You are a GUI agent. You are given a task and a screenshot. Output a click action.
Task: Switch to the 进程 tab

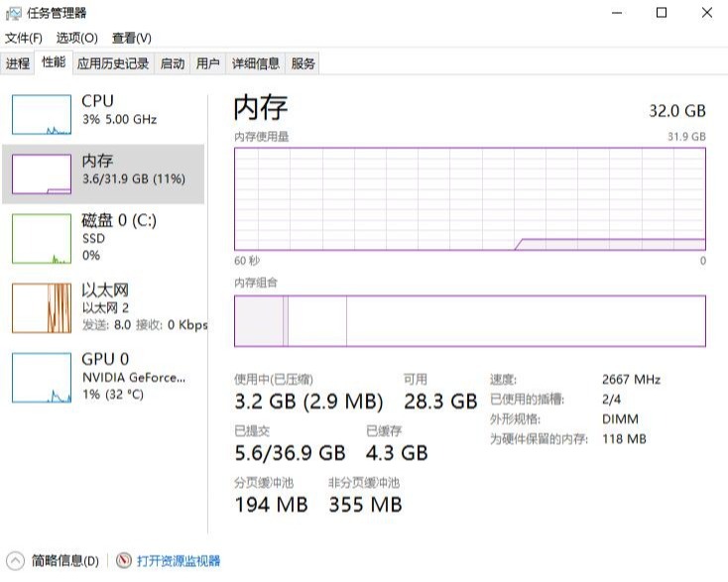[18, 63]
